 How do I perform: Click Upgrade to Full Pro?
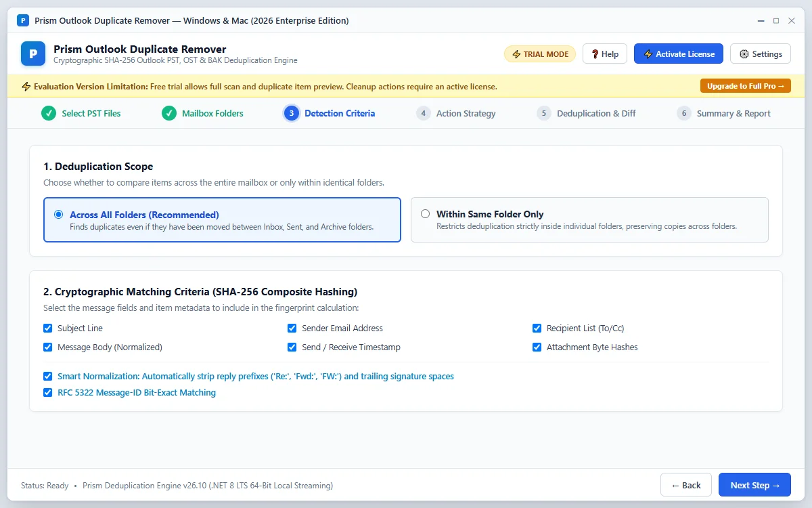745,86
